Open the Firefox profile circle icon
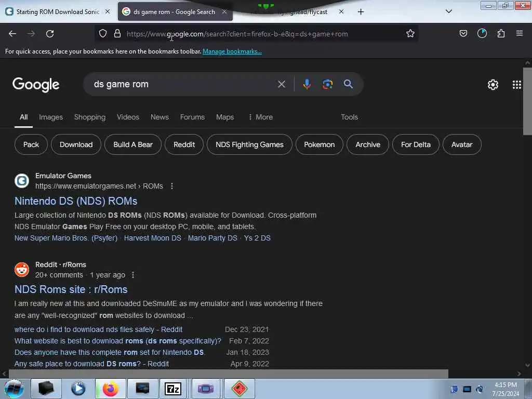 pyautogui.click(x=482, y=33)
